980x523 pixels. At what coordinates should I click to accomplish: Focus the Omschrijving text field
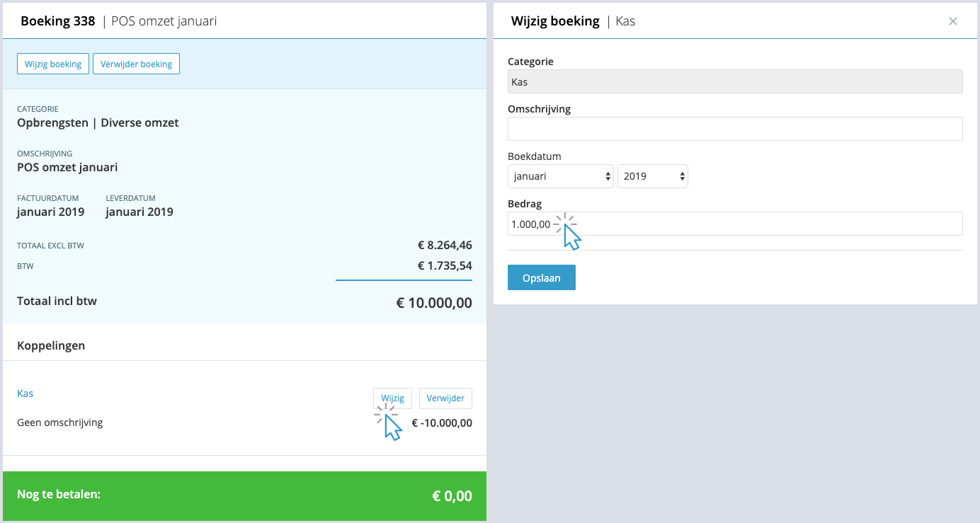point(735,129)
